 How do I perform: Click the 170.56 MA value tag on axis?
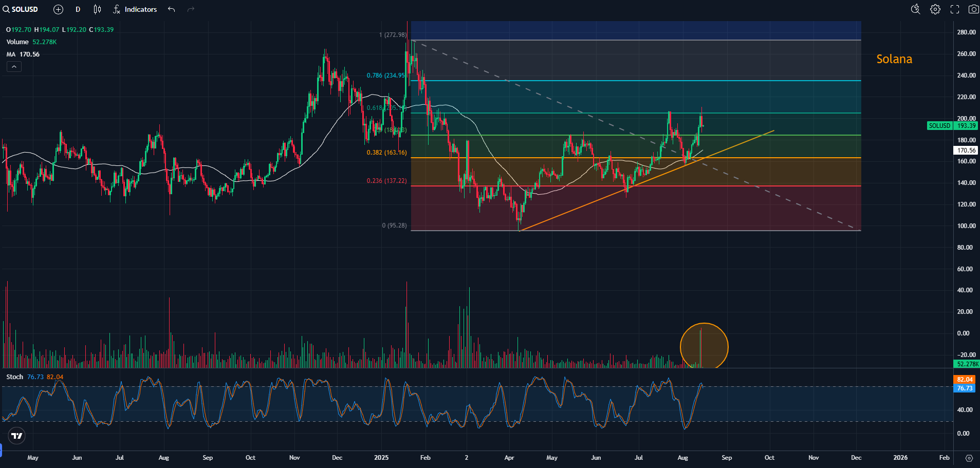[966, 151]
